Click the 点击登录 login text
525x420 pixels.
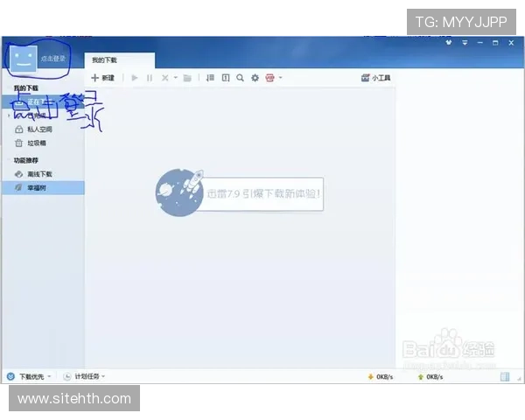[52, 59]
